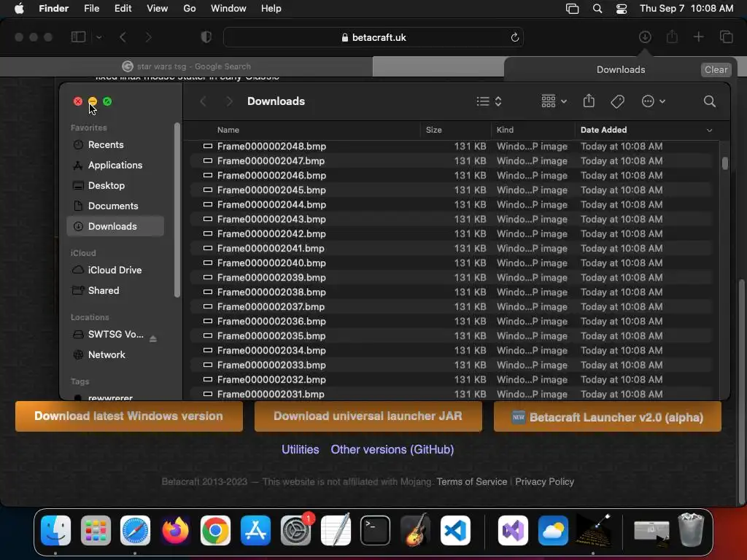Open the Privacy Policy link
The height and width of the screenshot is (560, 747).
(x=544, y=482)
